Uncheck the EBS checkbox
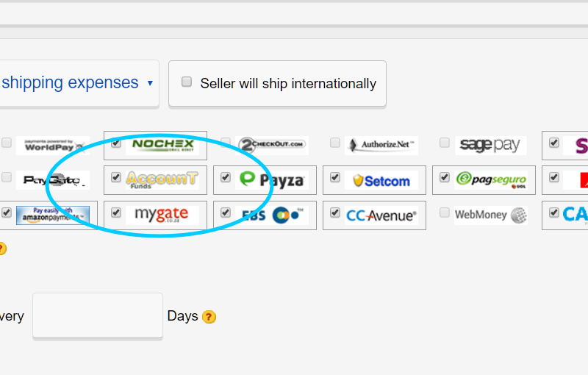The width and height of the screenshot is (588, 375). pyautogui.click(x=226, y=213)
